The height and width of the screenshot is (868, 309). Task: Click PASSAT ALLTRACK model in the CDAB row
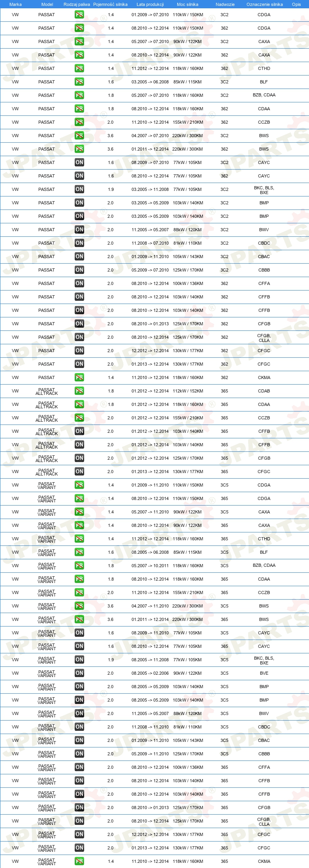[47, 391]
